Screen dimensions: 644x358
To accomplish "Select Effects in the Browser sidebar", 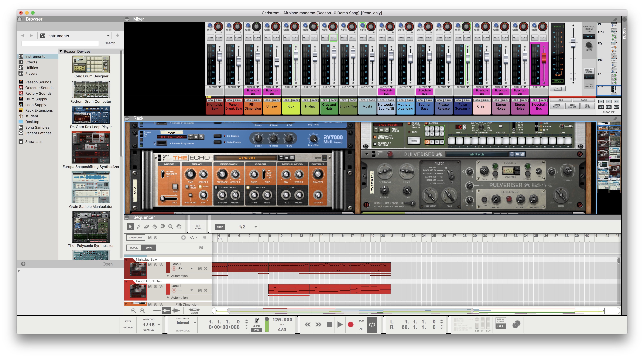I will pos(31,62).
